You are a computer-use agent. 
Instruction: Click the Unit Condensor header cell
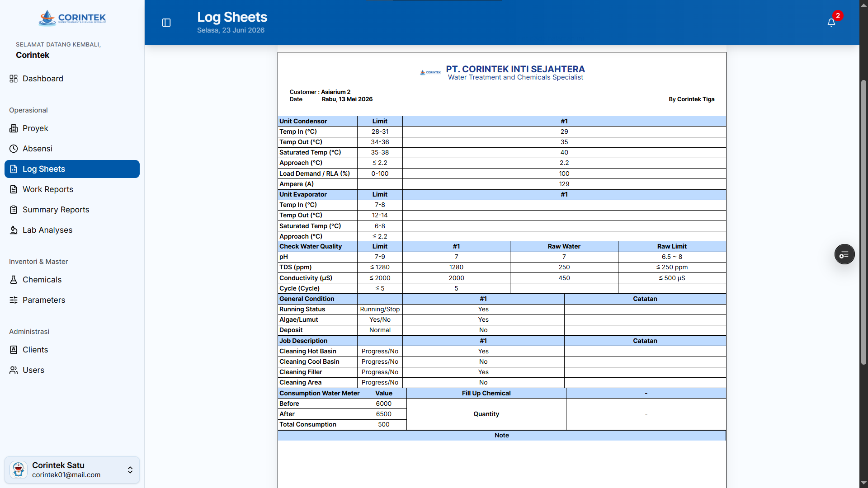[x=317, y=121]
